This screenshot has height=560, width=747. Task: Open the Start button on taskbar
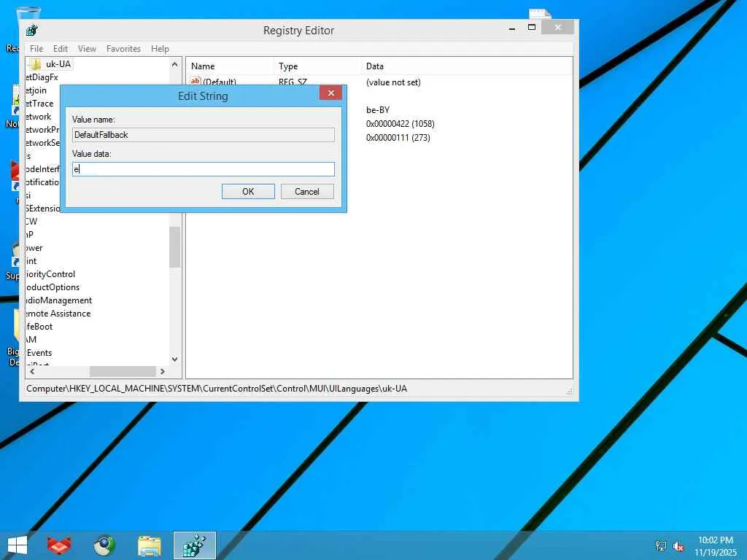[x=18, y=545]
